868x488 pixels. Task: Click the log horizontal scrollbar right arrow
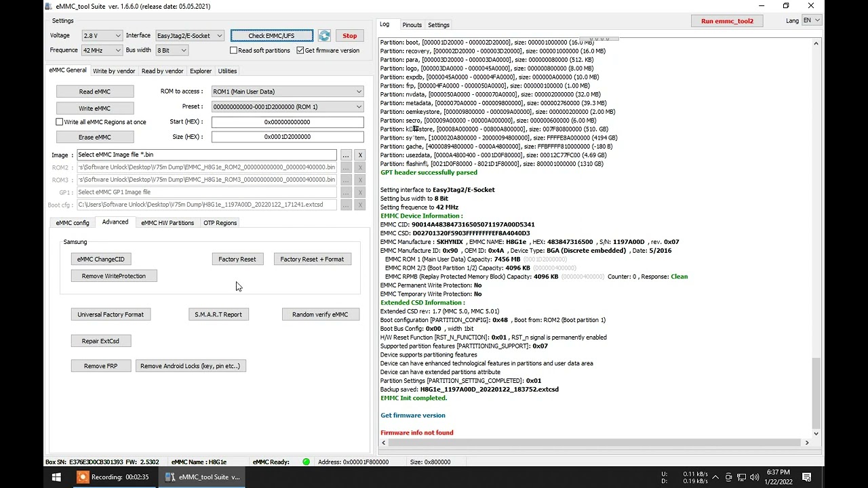807,443
